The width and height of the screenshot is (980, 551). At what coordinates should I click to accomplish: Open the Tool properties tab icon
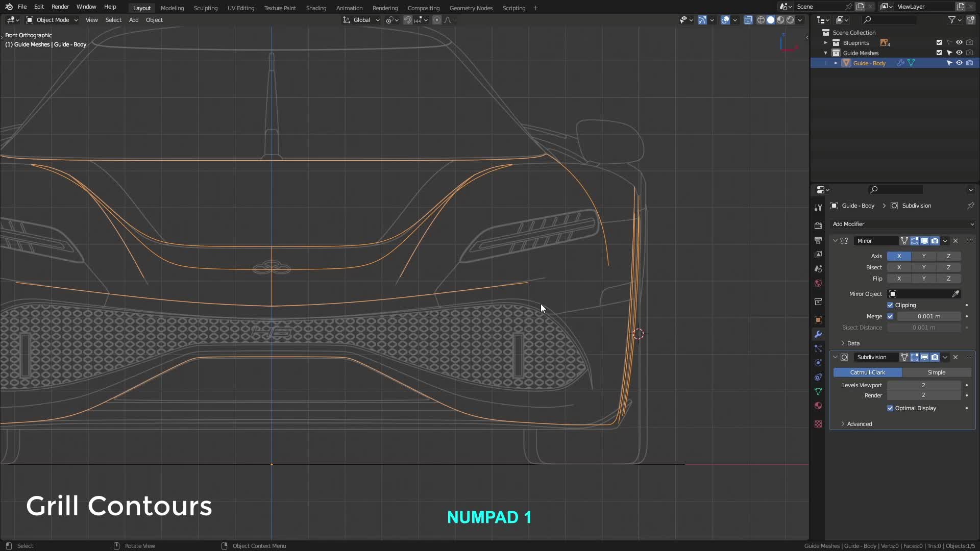[818, 207]
